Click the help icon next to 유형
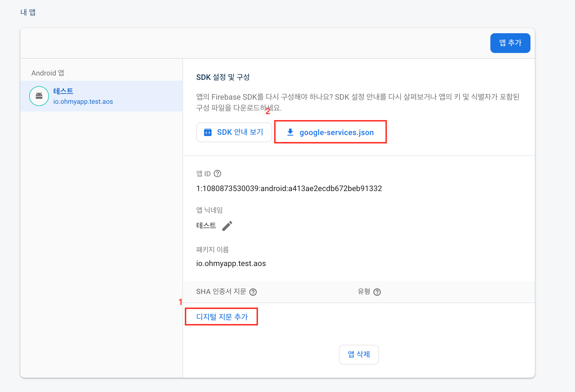This screenshot has width=575, height=392. click(x=377, y=292)
